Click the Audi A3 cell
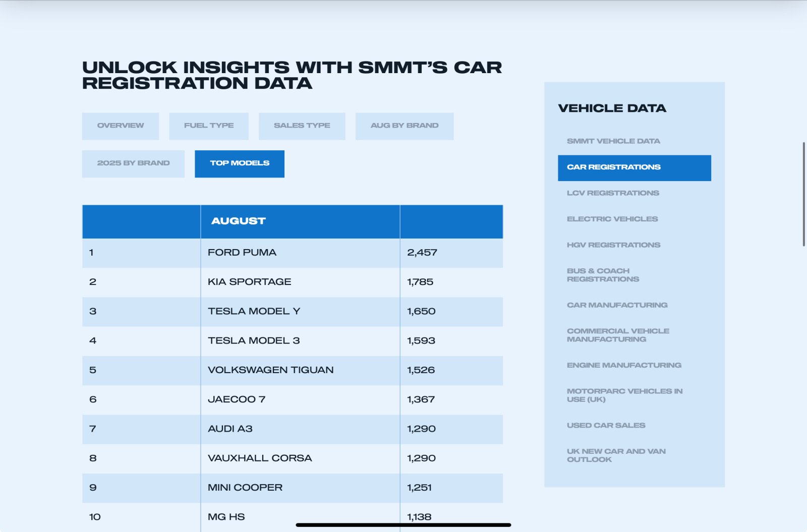The height and width of the screenshot is (532, 807). (x=300, y=429)
